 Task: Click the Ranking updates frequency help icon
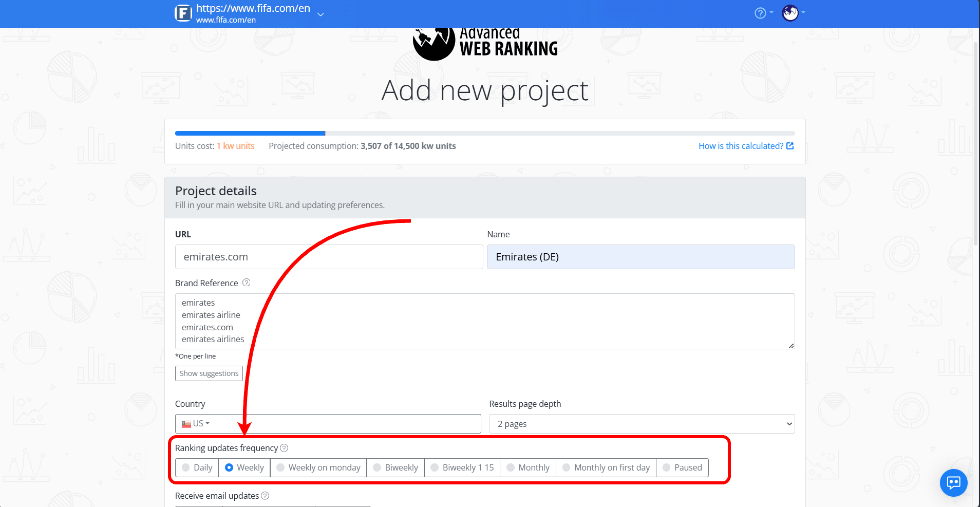point(284,448)
